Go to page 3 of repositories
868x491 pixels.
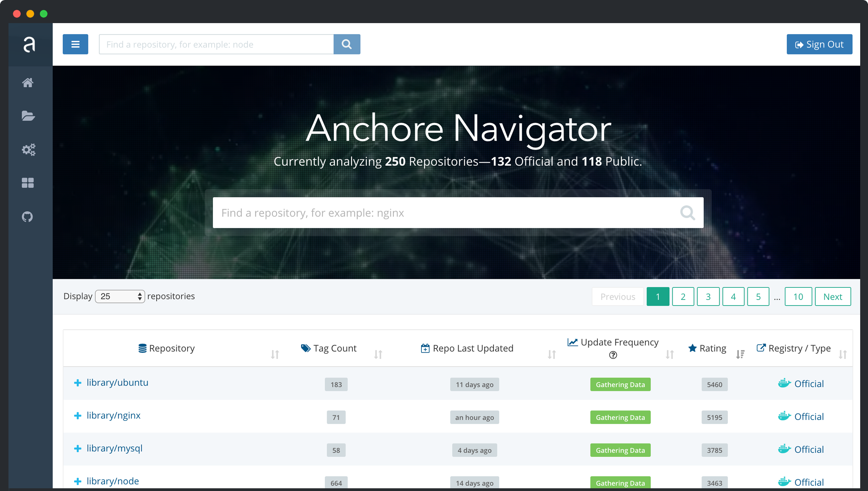708,297
